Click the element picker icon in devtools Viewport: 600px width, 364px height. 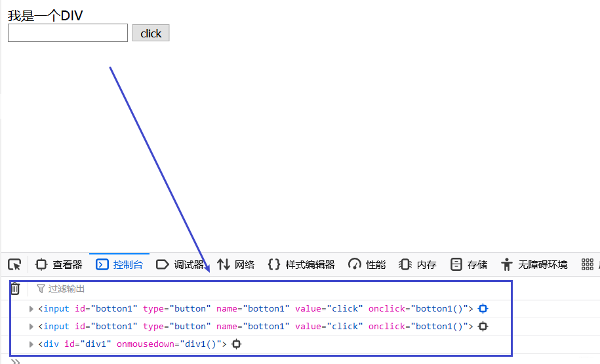pyautogui.click(x=14, y=264)
